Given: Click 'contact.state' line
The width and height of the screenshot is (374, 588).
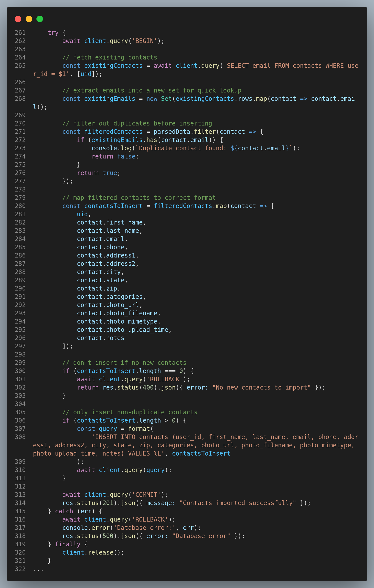Looking at the screenshot, I should pos(102,280).
